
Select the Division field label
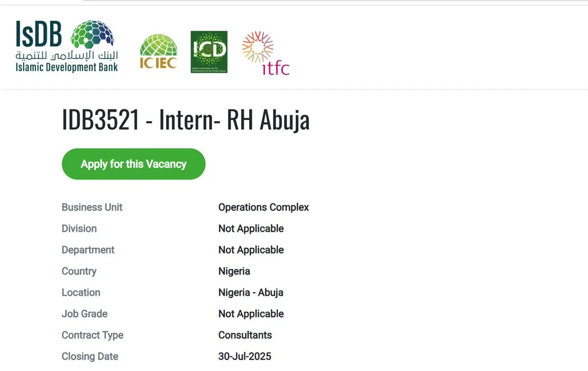[x=79, y=228]
